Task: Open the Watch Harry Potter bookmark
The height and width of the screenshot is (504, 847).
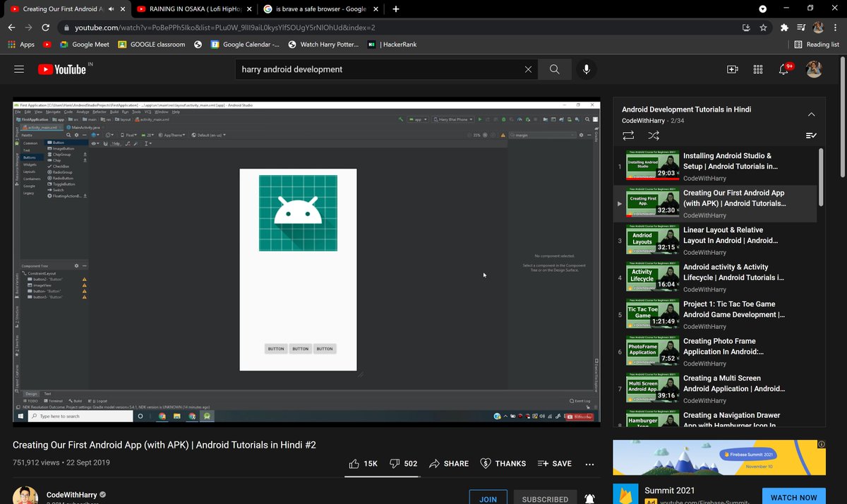Action: click(323, 44)
